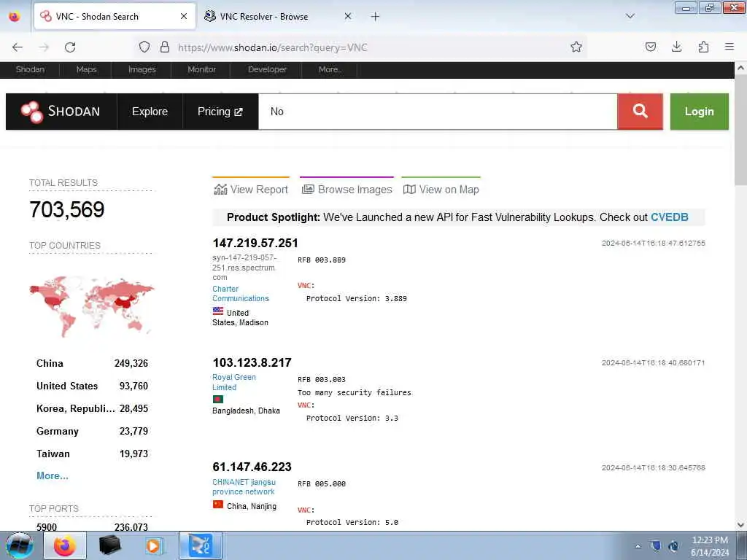Click the Bangladesh flag icon

(x=217, y=399)
